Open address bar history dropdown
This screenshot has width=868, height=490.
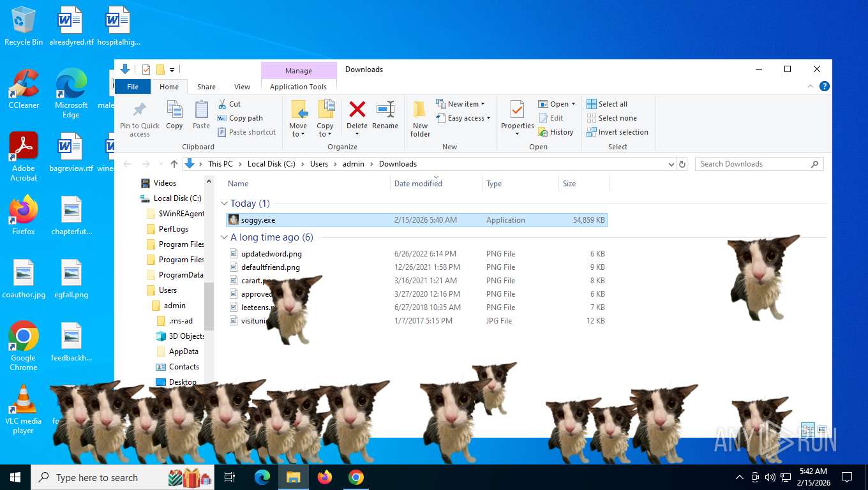(671, 164)
